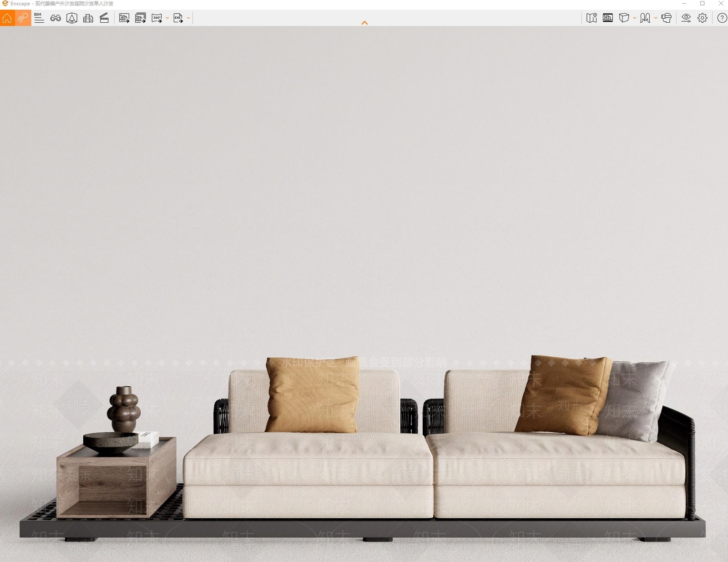Switch projection mode with the cube icon
Image resolution: width=728 pixels, height=562 pixels.
tap(624, 18)
